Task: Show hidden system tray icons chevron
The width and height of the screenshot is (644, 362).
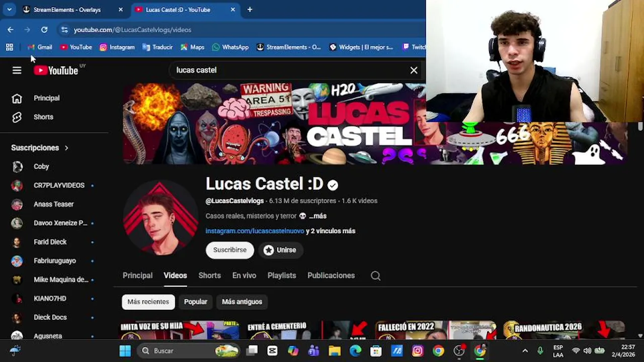Action: 525,350
